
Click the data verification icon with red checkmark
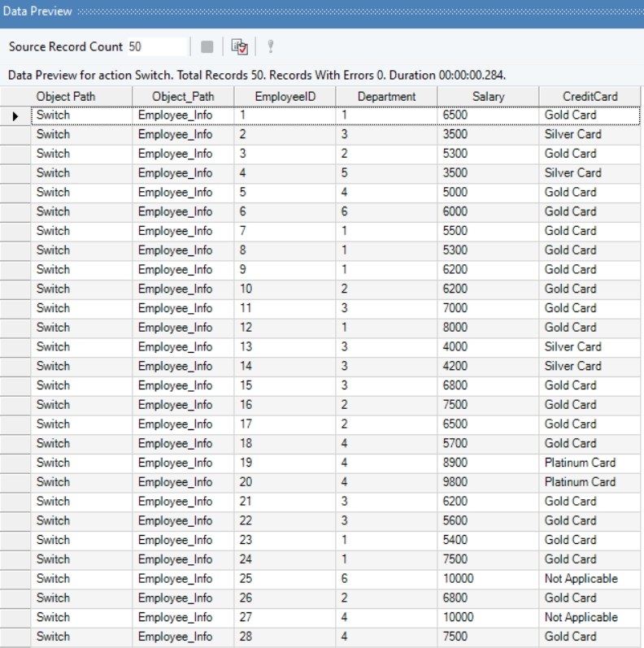point(240,47)
